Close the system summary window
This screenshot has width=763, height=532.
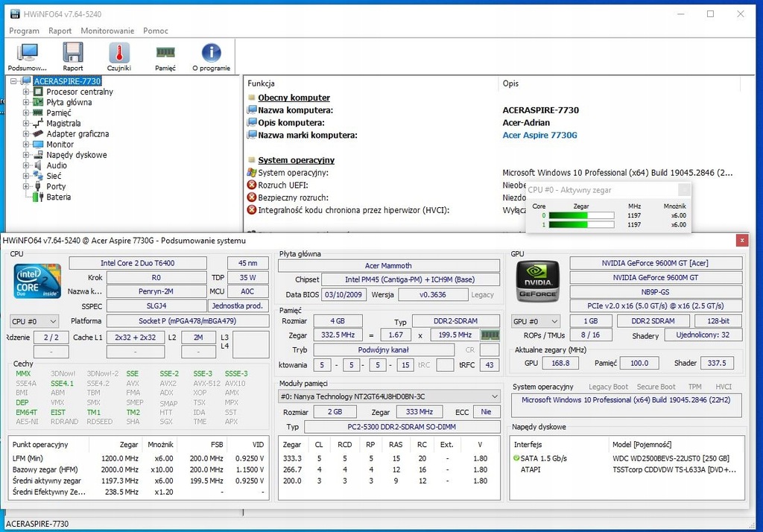point(741,241)
